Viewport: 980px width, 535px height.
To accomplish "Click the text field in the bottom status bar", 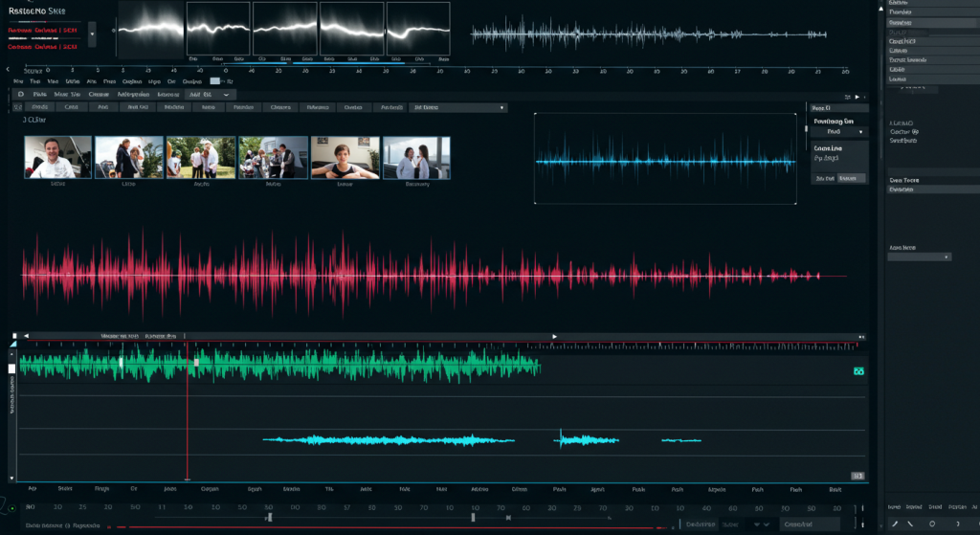I will pos(810,524).
